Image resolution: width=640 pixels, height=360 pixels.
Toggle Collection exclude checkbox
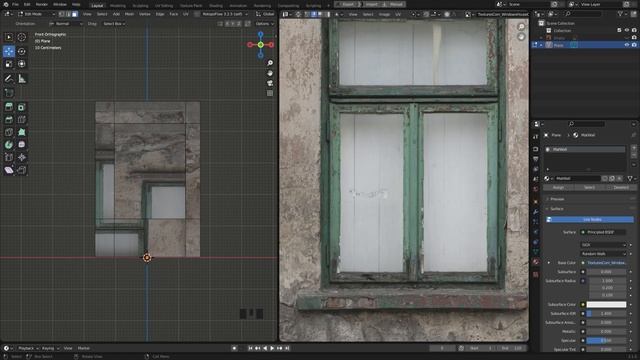point(620,31)
